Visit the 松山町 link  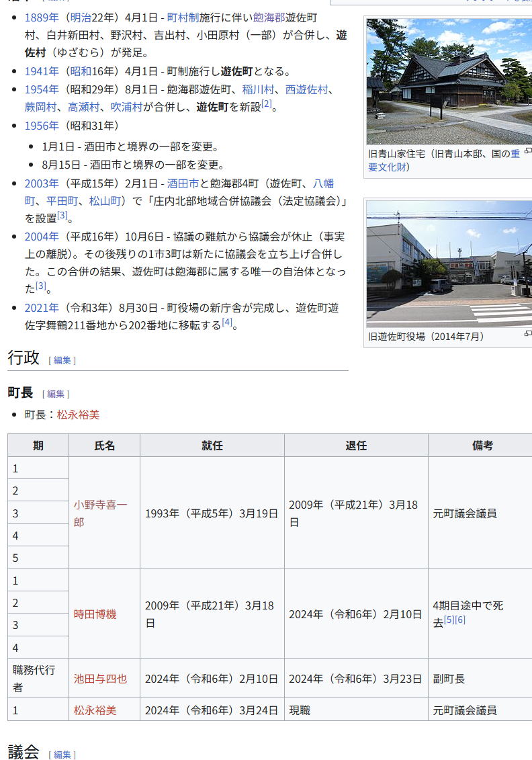[x=105, y=201]
